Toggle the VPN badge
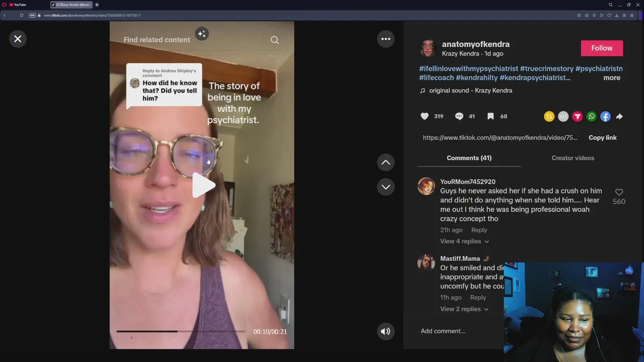644x362 pixels. (x=32, y=15)
